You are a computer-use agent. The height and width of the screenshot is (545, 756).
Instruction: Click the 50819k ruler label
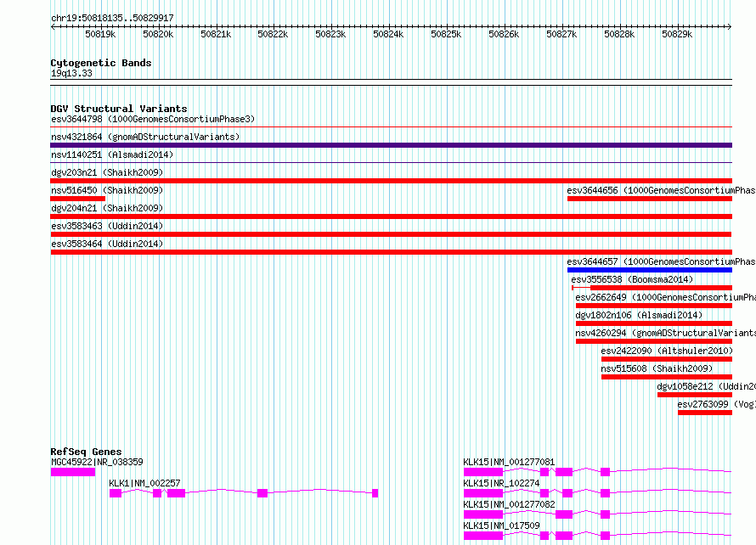(100, 34)
